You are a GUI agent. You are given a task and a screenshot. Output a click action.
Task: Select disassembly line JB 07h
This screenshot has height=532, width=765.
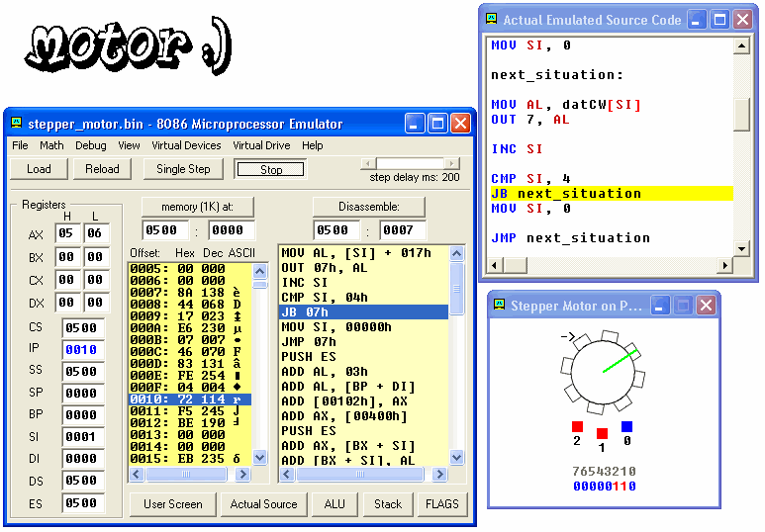(x=364, y=312)
